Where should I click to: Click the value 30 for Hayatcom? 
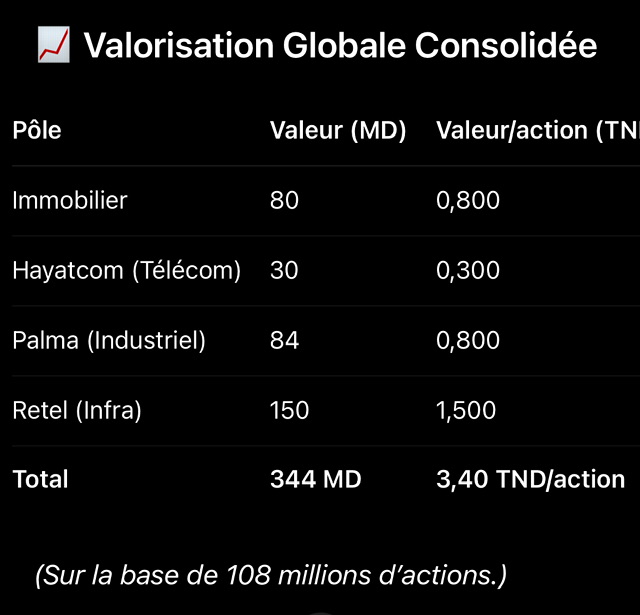click(x=284, y=271)
